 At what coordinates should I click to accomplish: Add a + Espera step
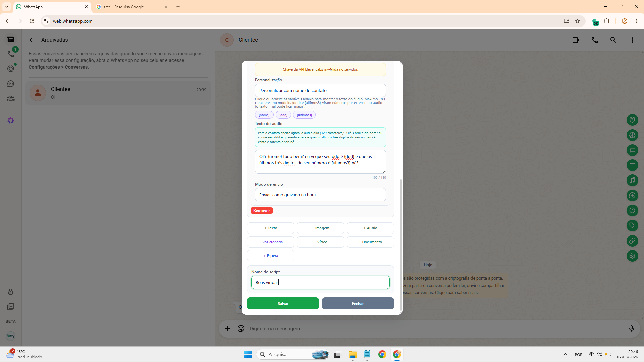[x=270, y=256]
